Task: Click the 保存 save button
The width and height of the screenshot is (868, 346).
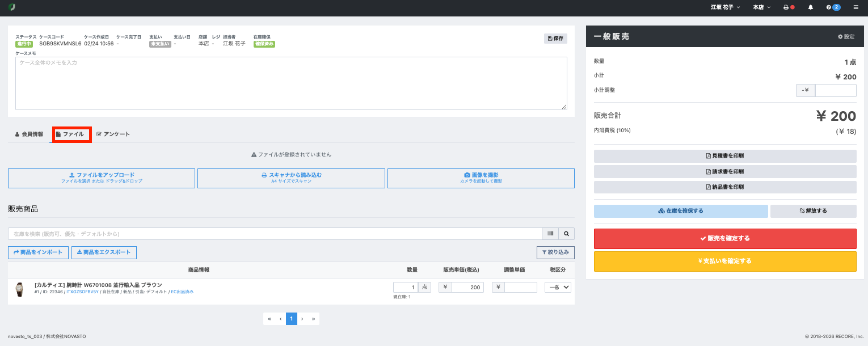Action: pos(555,39)
